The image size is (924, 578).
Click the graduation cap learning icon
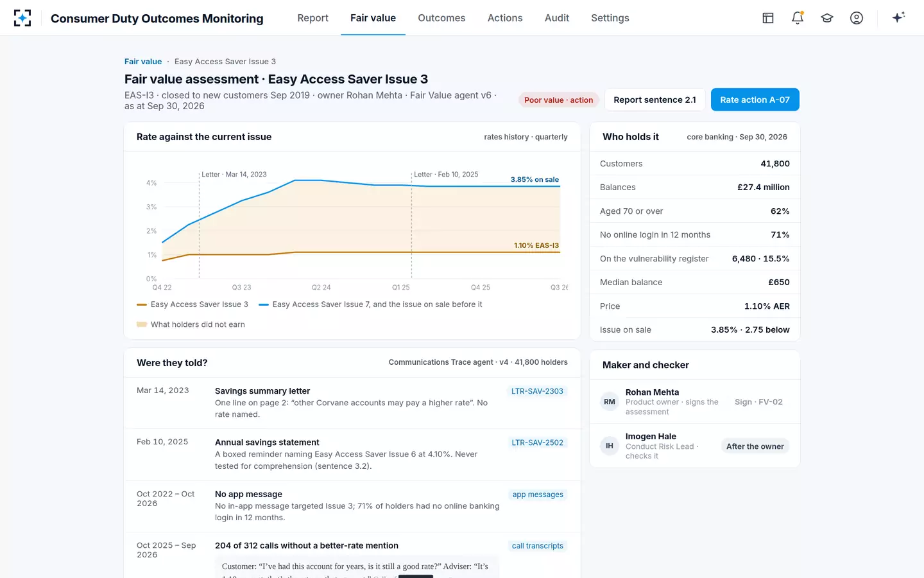(827, 18)
